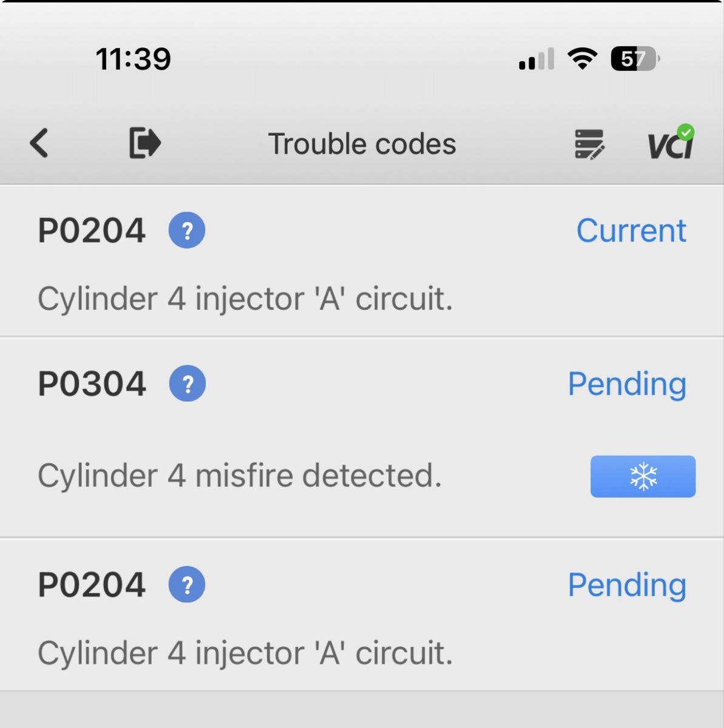Tap 'Cylinder 4 misfire detected' description
Screen dimensions: 724x728
240,476
